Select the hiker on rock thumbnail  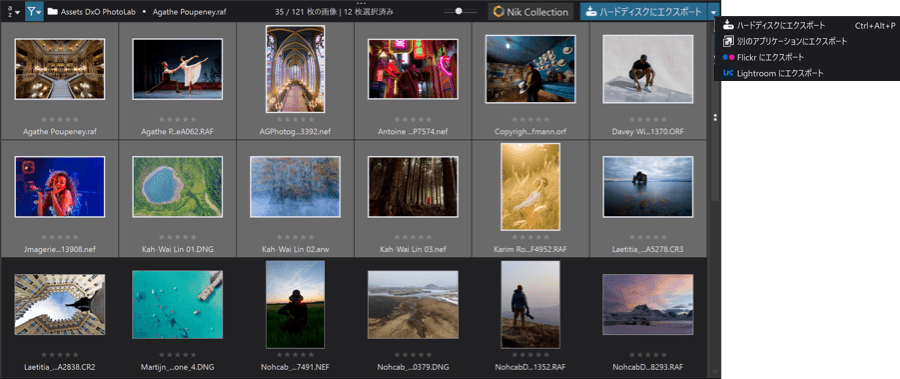pos(530,304)
